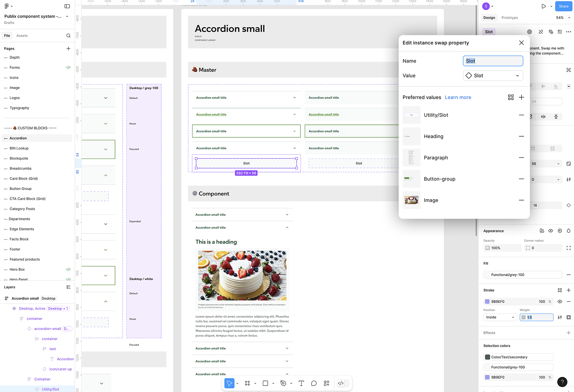Click the Functional/grey-100 fill swatch
Screen dimensions: 574x392
click(487, 275)
